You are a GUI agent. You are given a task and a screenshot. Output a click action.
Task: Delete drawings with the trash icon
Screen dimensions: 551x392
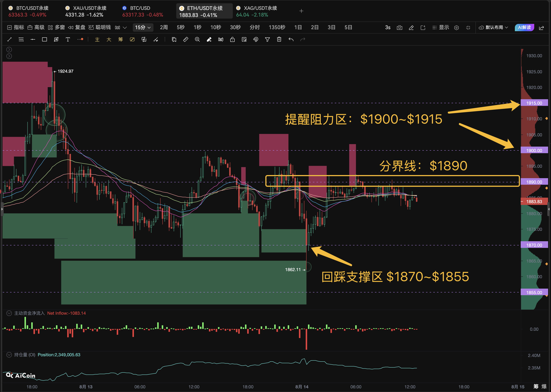(x=279, y=39)
